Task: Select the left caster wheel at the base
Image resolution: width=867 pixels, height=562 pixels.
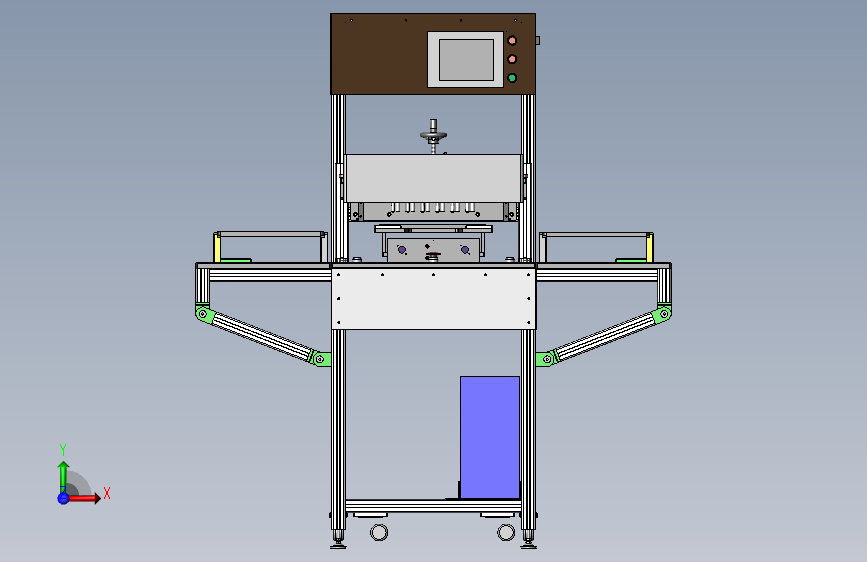Action: point(379,533)
